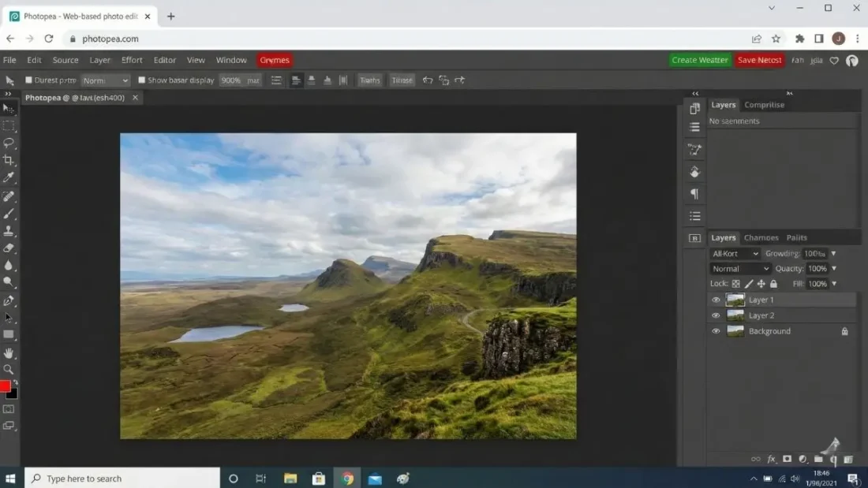Open the Window menu

coord(231,60)
